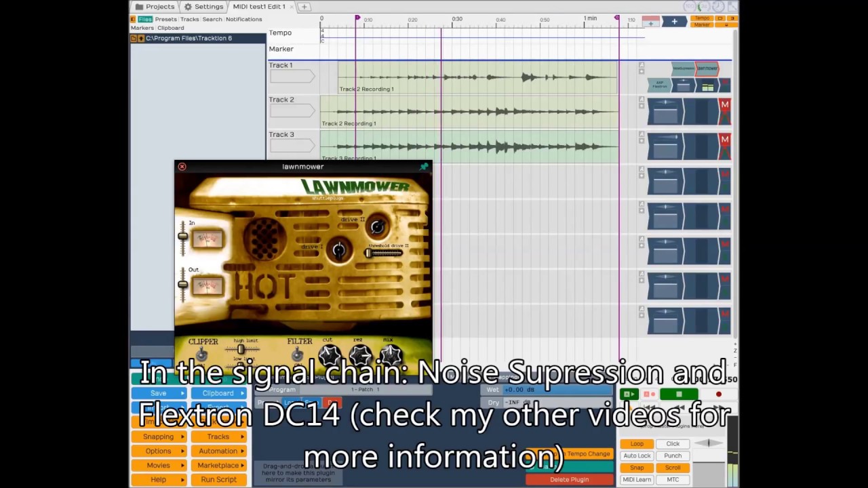Open the Movies menu
868x488 pixels.
tap(158, 465)
